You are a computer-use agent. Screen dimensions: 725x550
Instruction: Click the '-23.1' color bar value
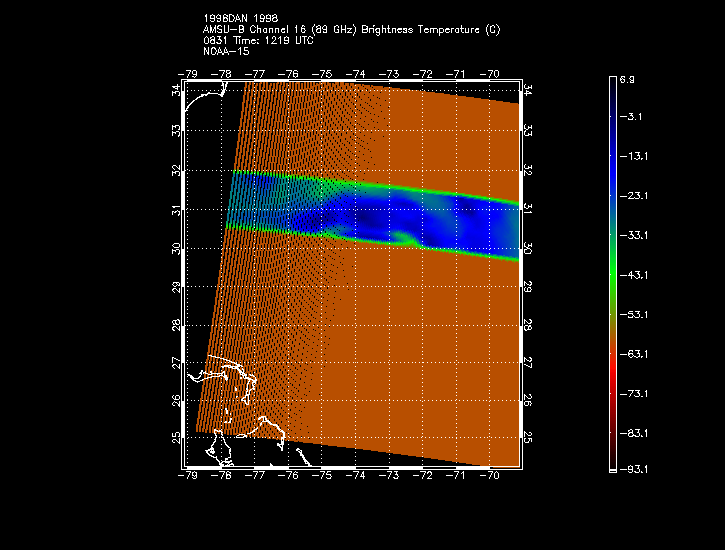coord(634,196)
